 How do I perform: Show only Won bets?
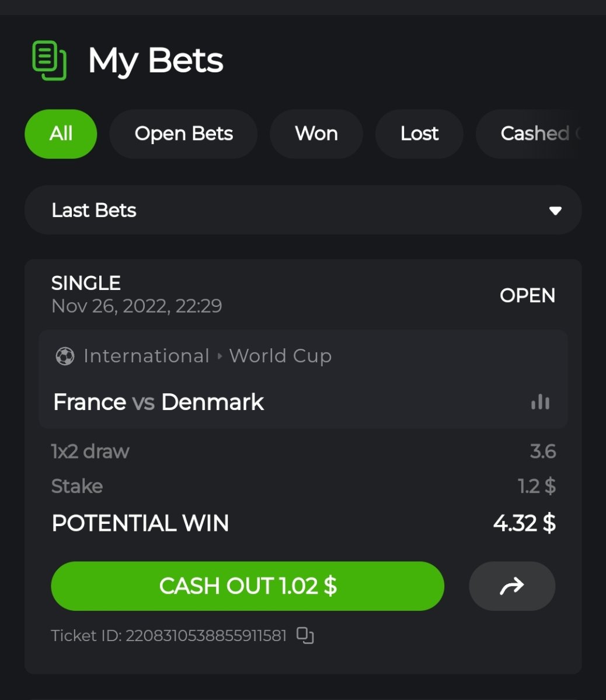(316, 134)
